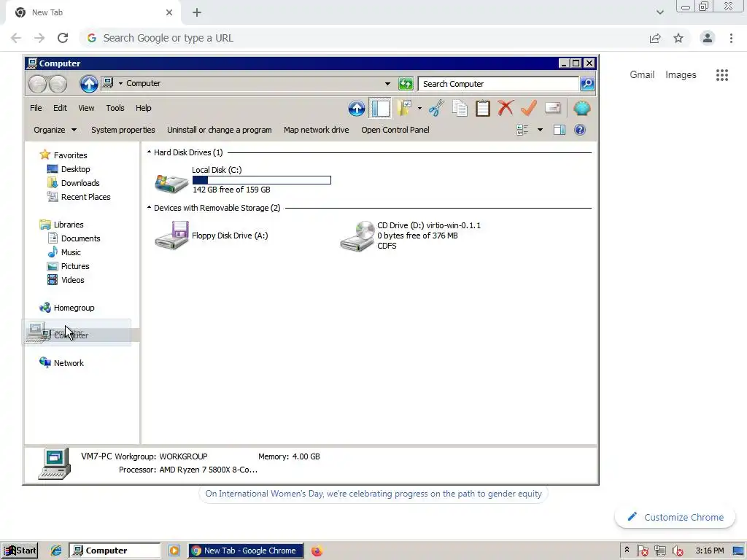The height and width of the screenshot is (560, 747).
Task: Click blue Up button beside address bar
Action: tap(88, 84)
